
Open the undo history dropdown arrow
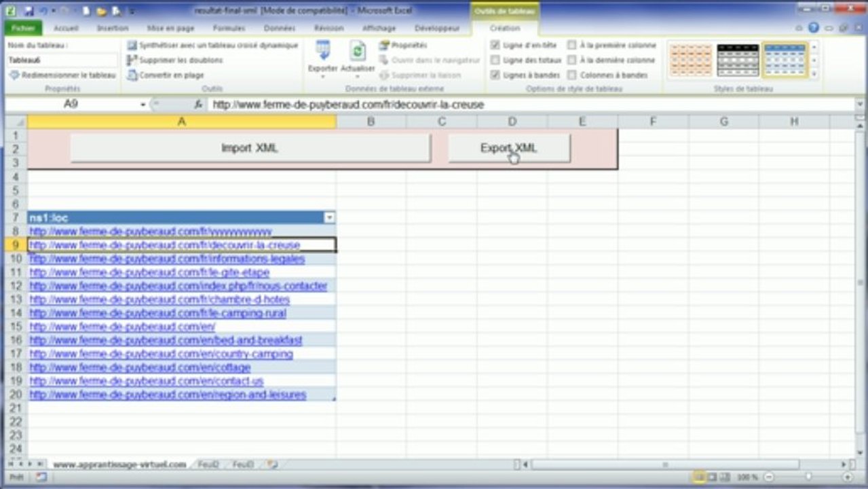[x=53, y=11]
